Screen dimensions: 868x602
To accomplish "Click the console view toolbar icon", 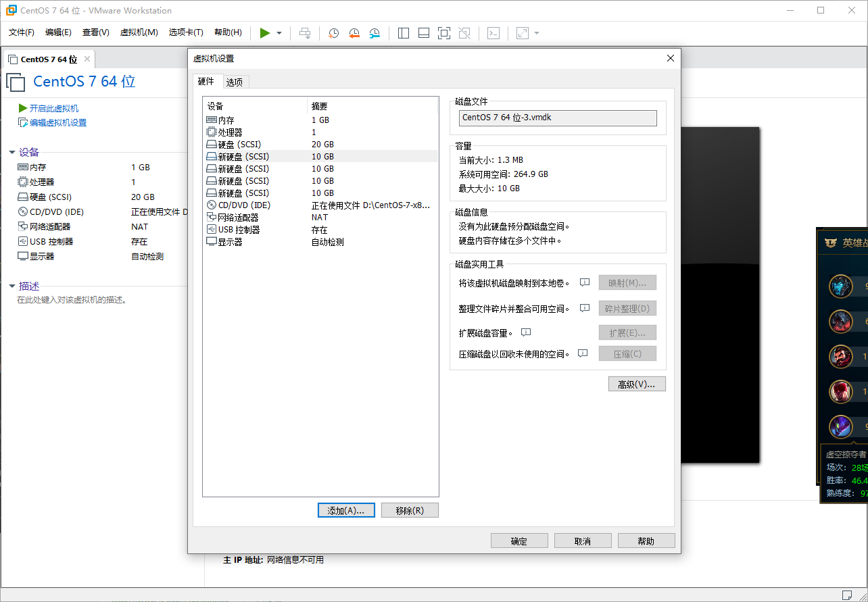I will 493,32.
